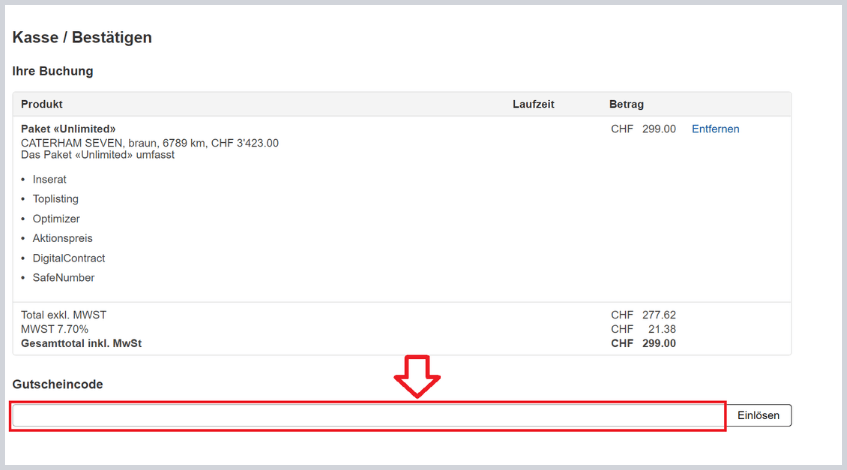Select the Produkt column header
This screenshot has height=470, width=847.
(x=42, y=104)
